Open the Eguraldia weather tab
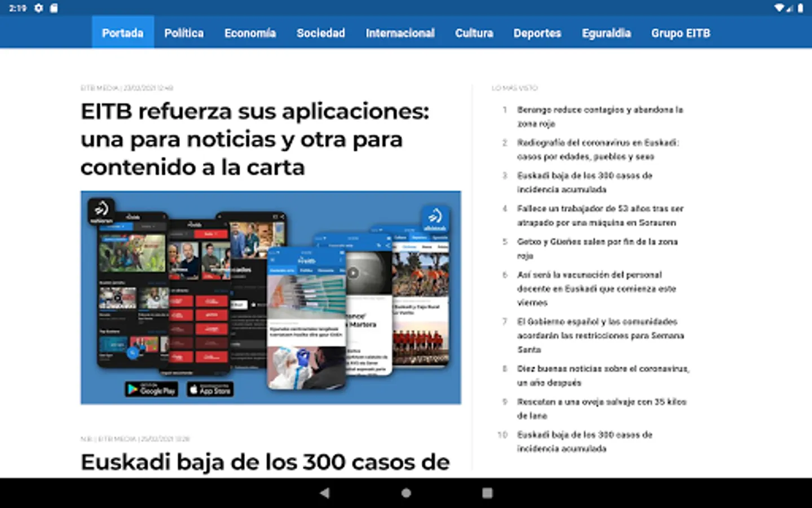This screenshot has height=508, width=812. [606, 33]
